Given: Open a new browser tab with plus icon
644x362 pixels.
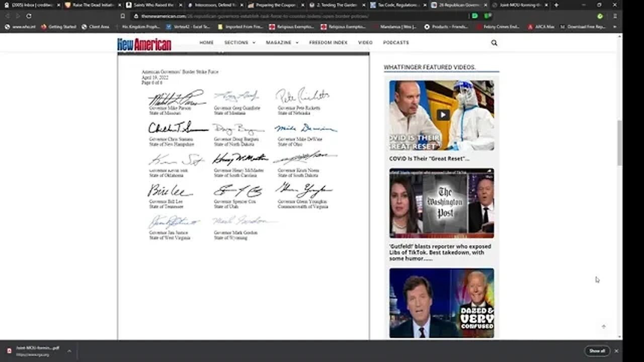Looking at the screenshot, I should [556, 5].
